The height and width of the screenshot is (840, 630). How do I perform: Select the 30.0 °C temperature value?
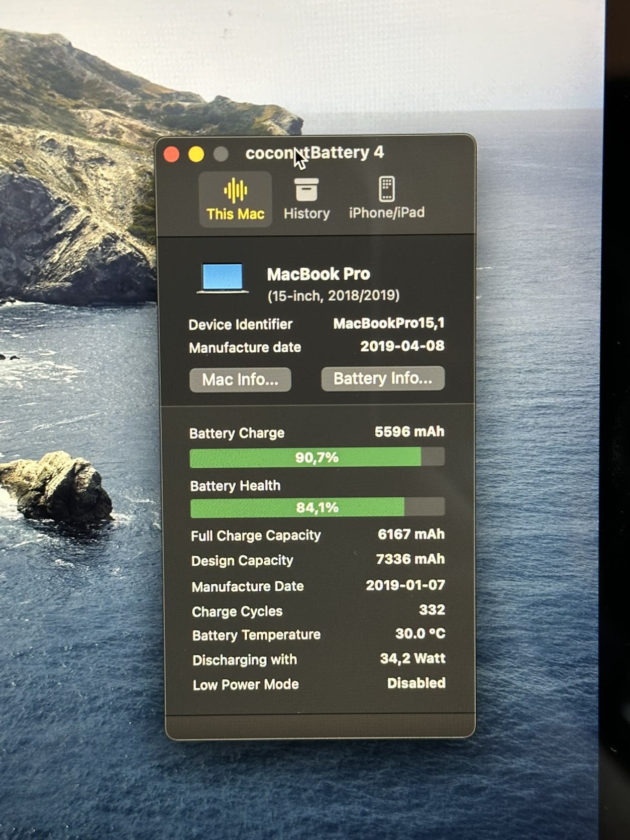click(x=421, y=634)
